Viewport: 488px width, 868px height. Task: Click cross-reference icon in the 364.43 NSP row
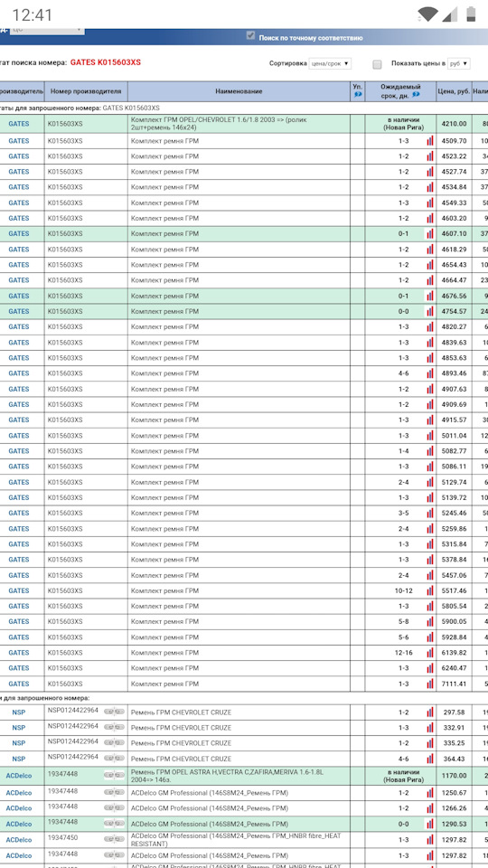[x=114, y=758]
